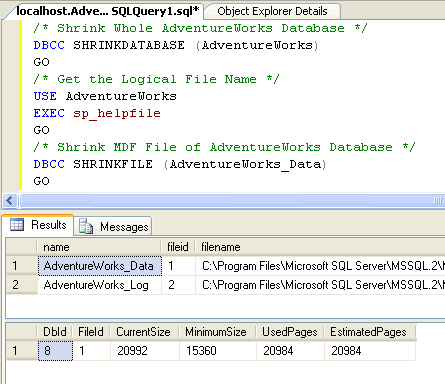
Task: Click the horizontal scrollbar left arrow
Action: 10,200
